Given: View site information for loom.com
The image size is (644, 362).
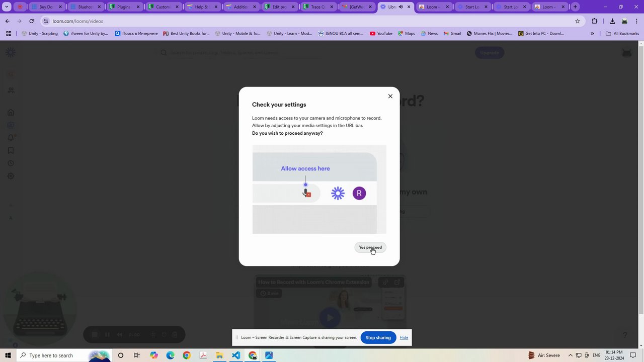Looking at the screenshot, I should [x=46, y=21].
